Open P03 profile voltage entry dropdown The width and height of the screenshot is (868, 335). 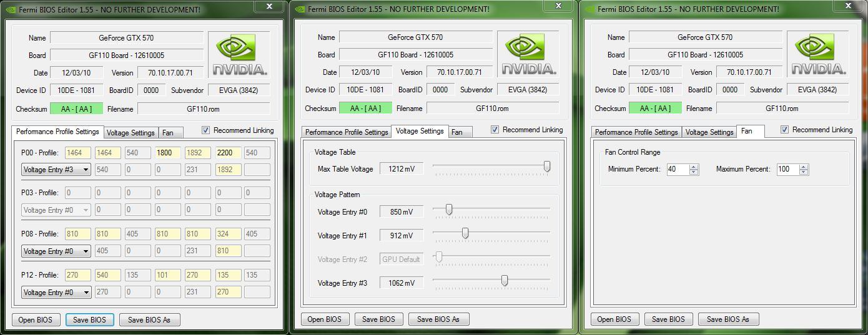point(56,210)
